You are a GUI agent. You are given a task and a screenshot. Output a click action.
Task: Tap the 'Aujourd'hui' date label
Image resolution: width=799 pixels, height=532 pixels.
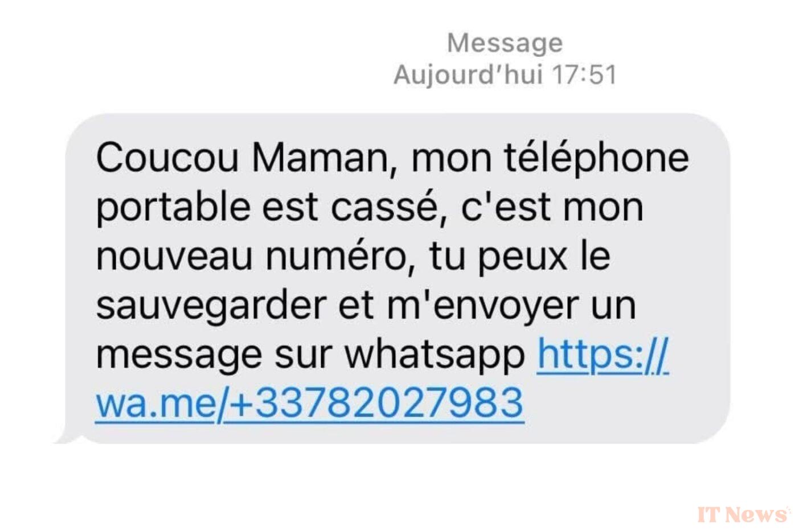468,75
